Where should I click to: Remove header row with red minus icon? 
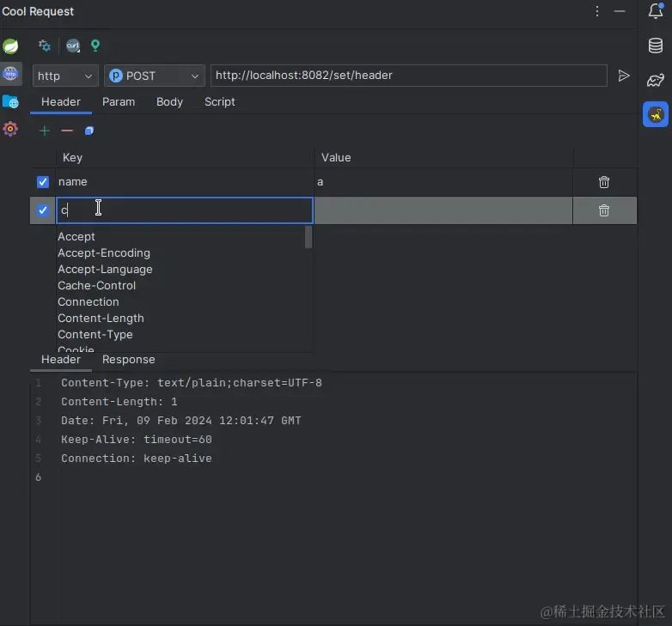click(x=67, y=131)
